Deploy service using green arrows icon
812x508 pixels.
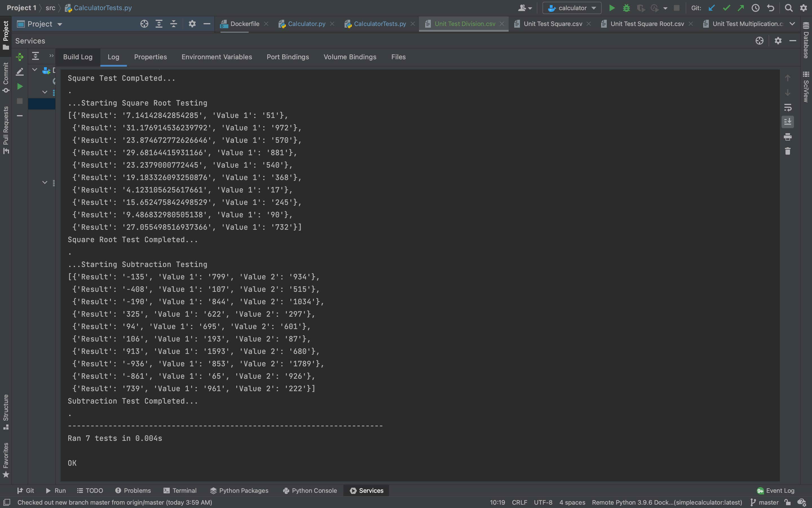click(20, 57)
